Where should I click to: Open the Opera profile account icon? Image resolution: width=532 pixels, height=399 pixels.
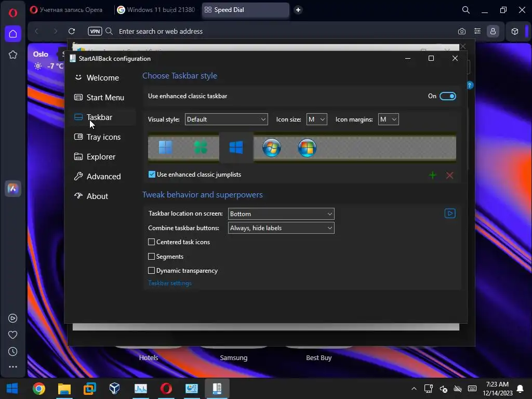pos(493,31)
